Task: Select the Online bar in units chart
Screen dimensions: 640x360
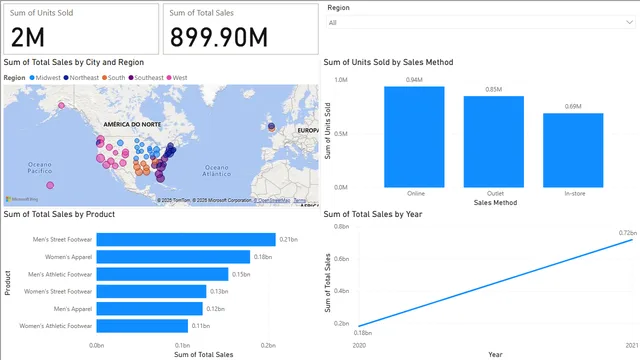Action: [x=414, y=137]
